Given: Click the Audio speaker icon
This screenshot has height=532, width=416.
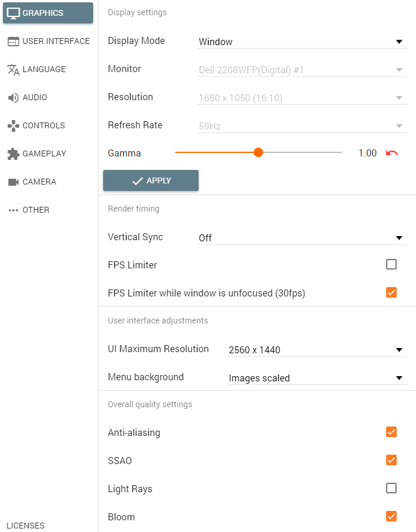Looking at the screenshot, I should 13,98.
